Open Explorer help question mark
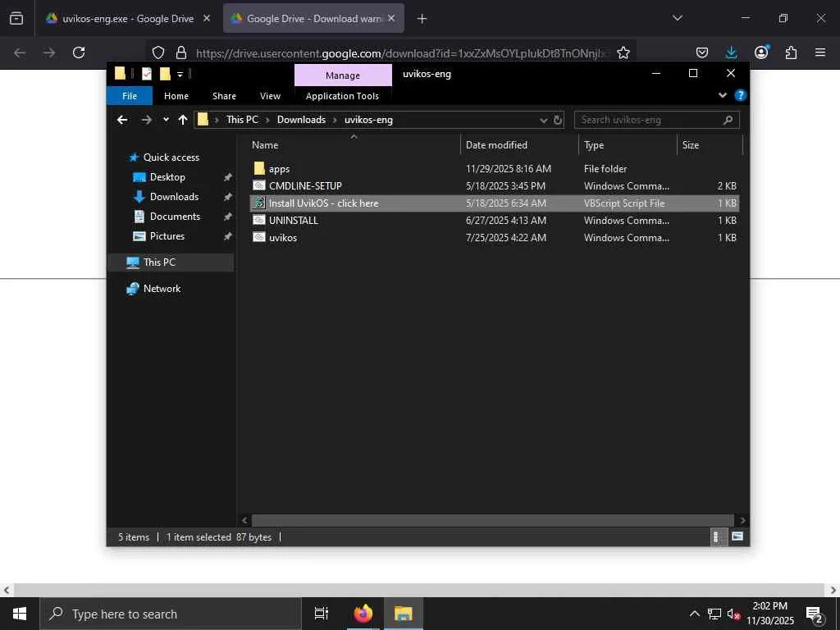The width and height of the screenshot is (840, 630). click(741, 95)
